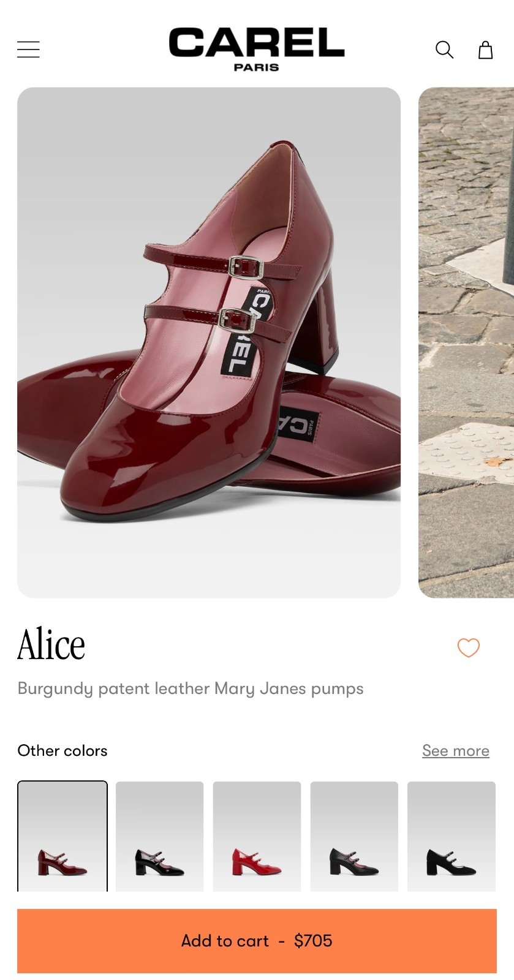Click the PARIS text under logo
The image size is (514, 980).
pos(257,67)
